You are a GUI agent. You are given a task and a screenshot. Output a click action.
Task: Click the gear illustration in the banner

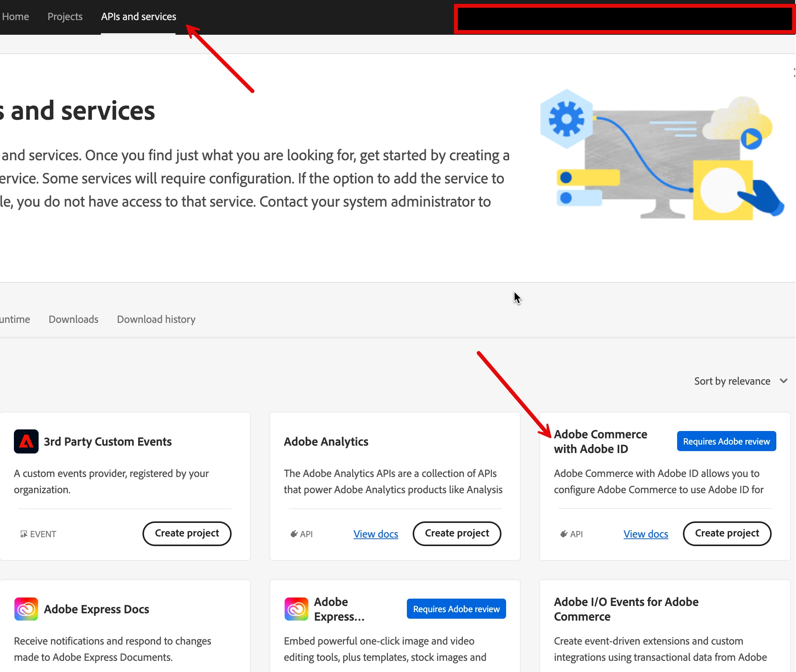(566, 119)
